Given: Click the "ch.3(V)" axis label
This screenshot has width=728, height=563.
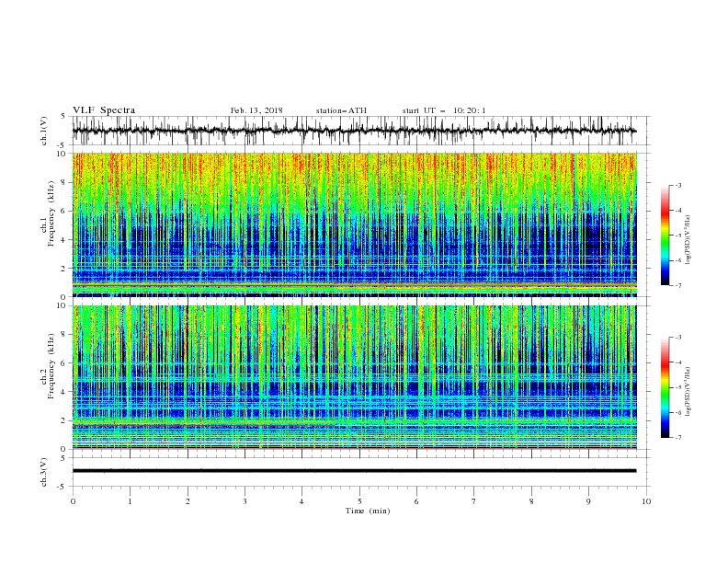Looking at the screenshot, I should pos(44,472).
